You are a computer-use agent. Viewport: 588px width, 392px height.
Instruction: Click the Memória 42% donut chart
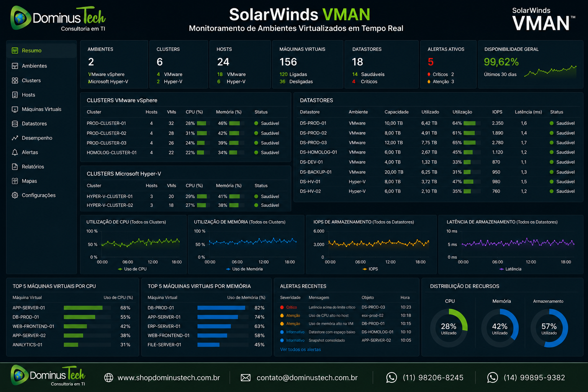tap(500, 328)
